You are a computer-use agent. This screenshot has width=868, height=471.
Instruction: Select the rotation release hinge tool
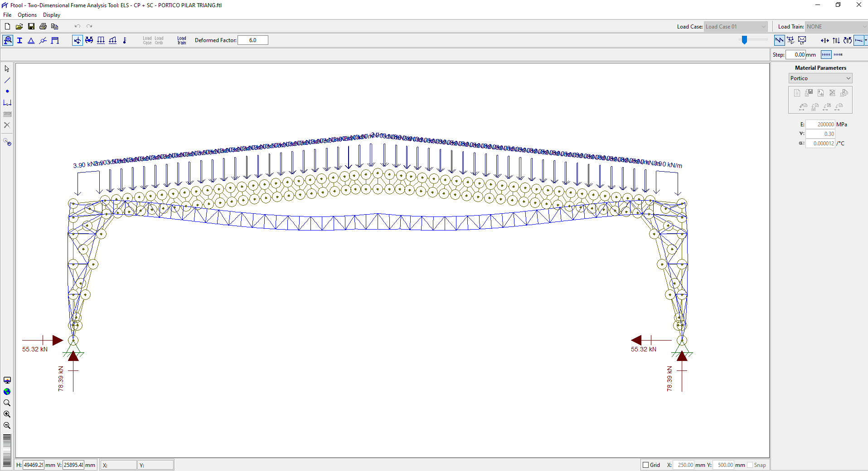click(x=43, y=40)
